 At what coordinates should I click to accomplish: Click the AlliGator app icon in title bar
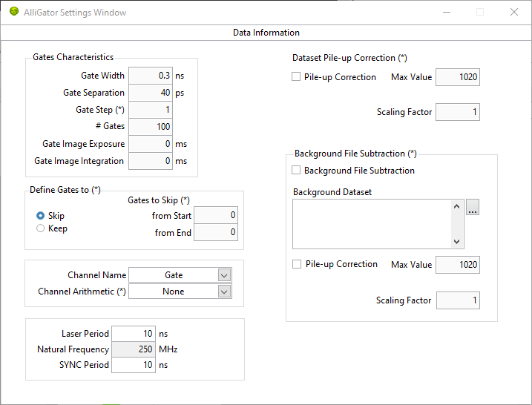[x=14, y=12]
